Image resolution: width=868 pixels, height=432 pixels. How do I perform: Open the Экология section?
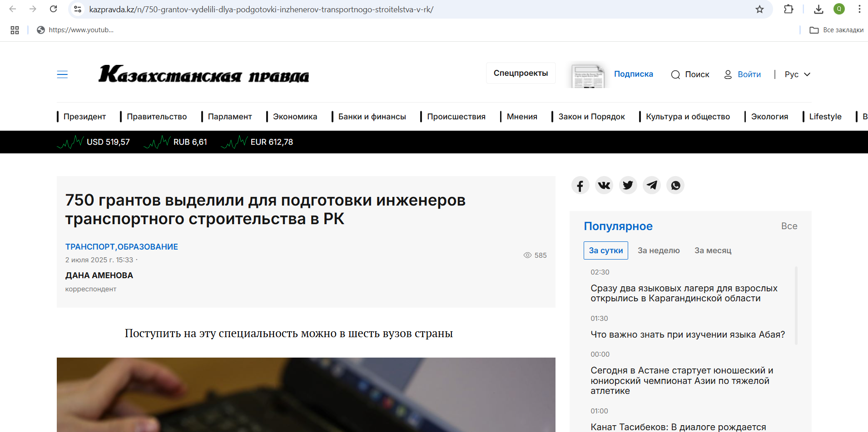[769, 117]
